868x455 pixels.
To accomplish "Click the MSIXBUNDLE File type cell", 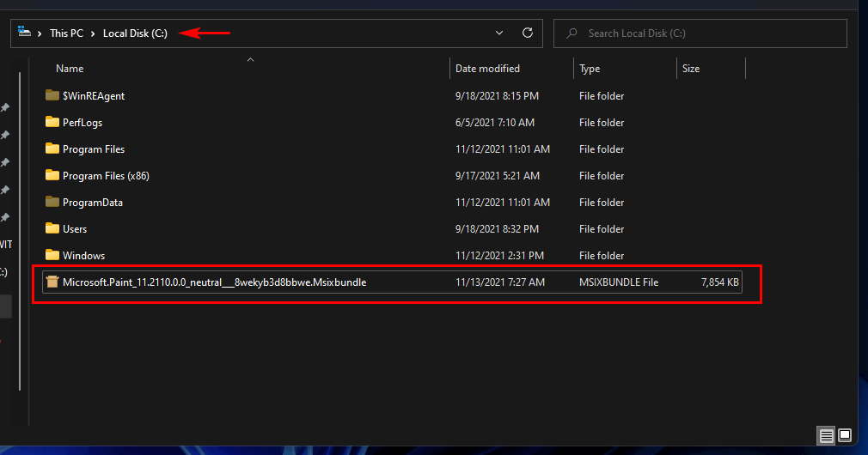I will pyautogui.click(x=618, y=282).
